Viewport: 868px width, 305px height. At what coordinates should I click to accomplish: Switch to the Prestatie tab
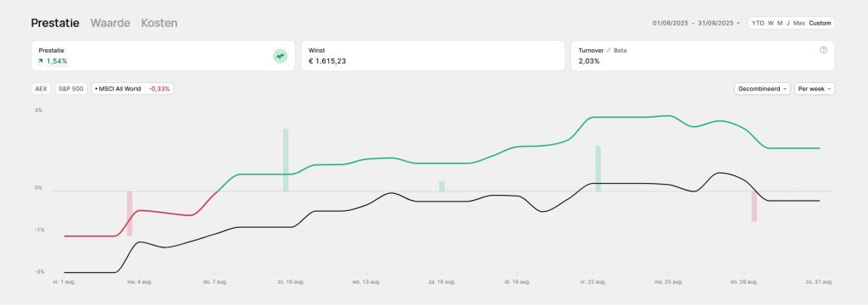point(55,23)
